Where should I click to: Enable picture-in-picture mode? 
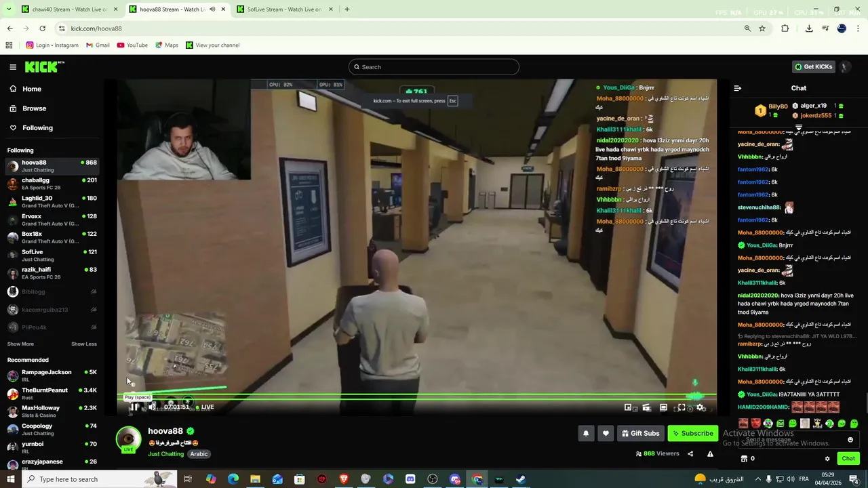[628, 407]
